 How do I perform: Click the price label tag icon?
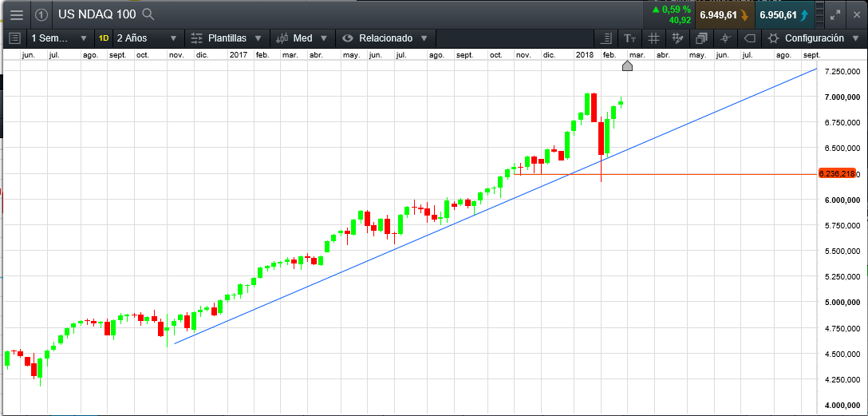point(749,38)
